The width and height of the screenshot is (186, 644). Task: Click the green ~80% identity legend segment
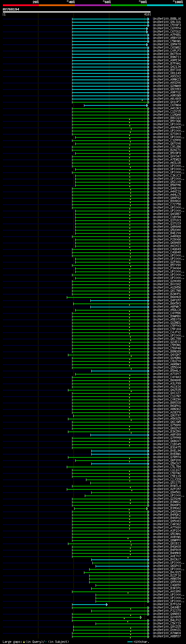coord(129,5)
